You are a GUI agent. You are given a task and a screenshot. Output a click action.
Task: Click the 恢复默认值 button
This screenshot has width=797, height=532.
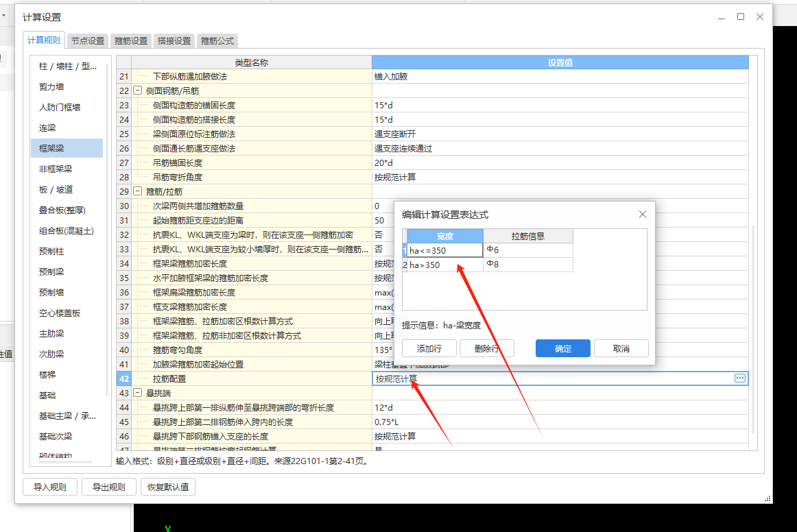point(168,487)
